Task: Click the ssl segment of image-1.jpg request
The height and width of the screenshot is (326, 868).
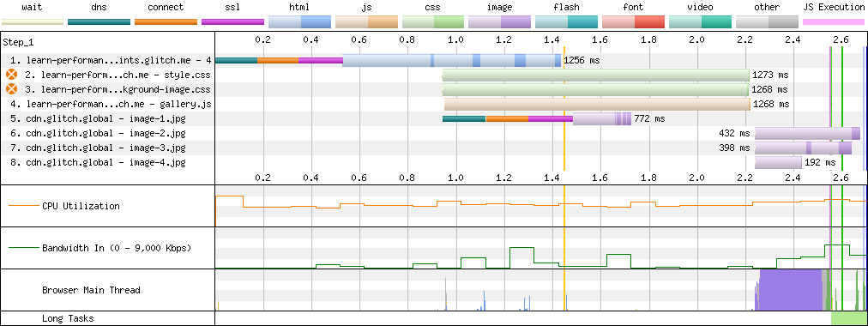Action: pyautogui.click(x=551, y=118)
